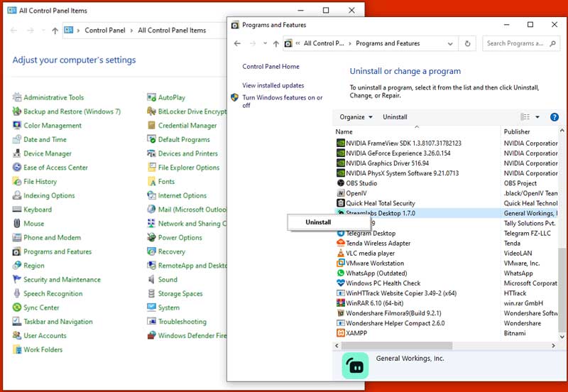Change the program list view icon
This screenshot has width=568, height=392.
pos(525,117)
